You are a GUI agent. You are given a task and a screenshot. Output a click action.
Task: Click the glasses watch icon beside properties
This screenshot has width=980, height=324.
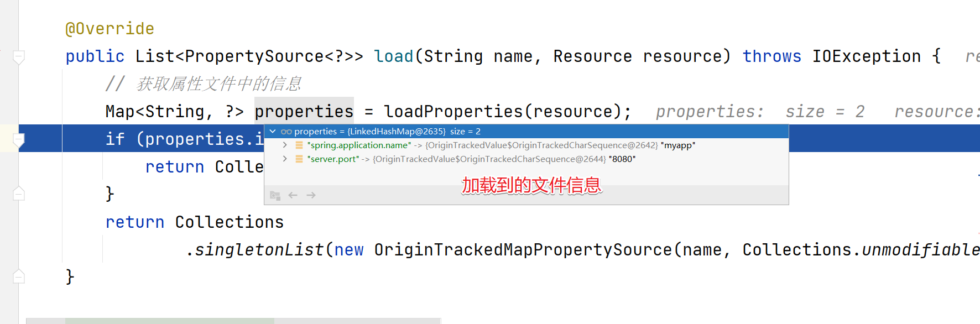tap(286, 132)
